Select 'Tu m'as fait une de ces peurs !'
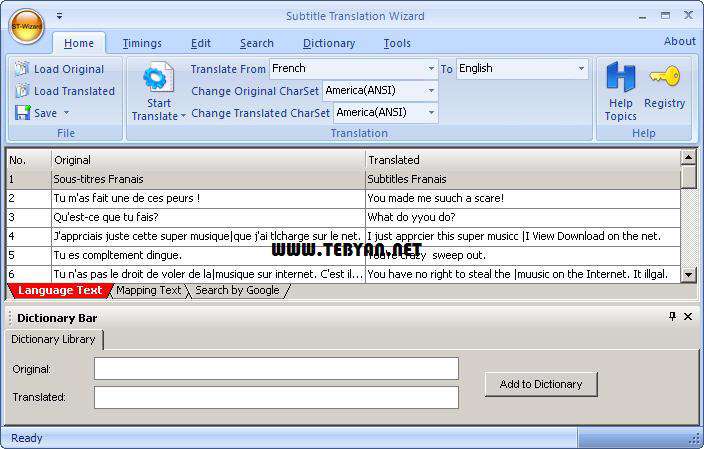Image resolution: width=704 pixels, height=449 pixels. pos(208,198)
